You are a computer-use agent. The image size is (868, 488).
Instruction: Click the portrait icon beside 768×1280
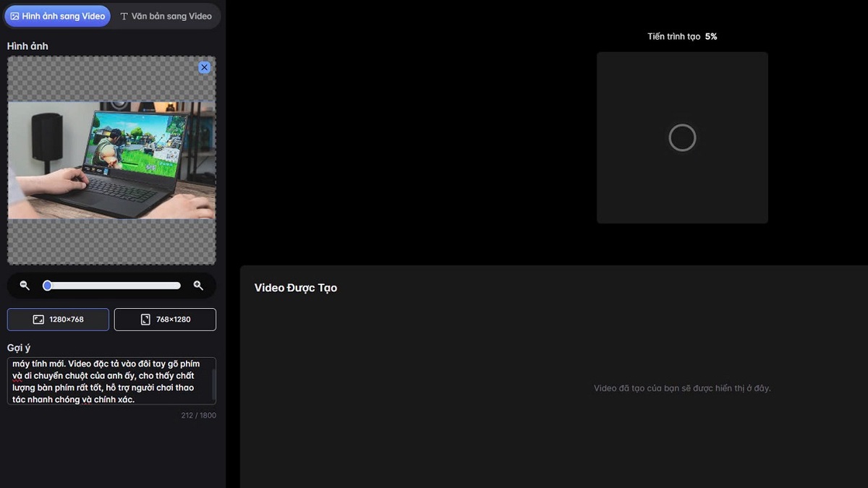(145, 320)
